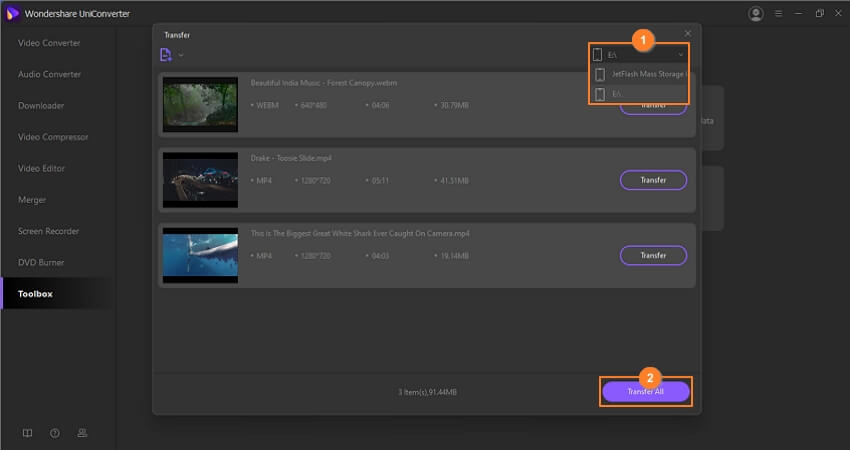Click the 3 item(s), 91.44MB summary text
Image resolution: width=850 pixels, height=450 pixels.
click(x=428, y=392)
